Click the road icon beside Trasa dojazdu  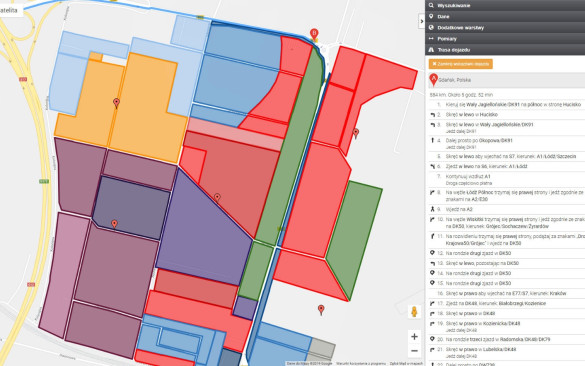coord(431,50)
